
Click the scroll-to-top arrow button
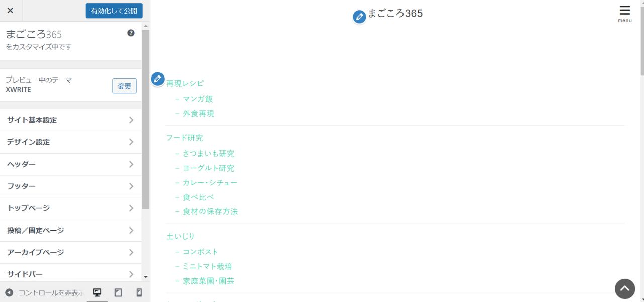[x=624, y=289]
